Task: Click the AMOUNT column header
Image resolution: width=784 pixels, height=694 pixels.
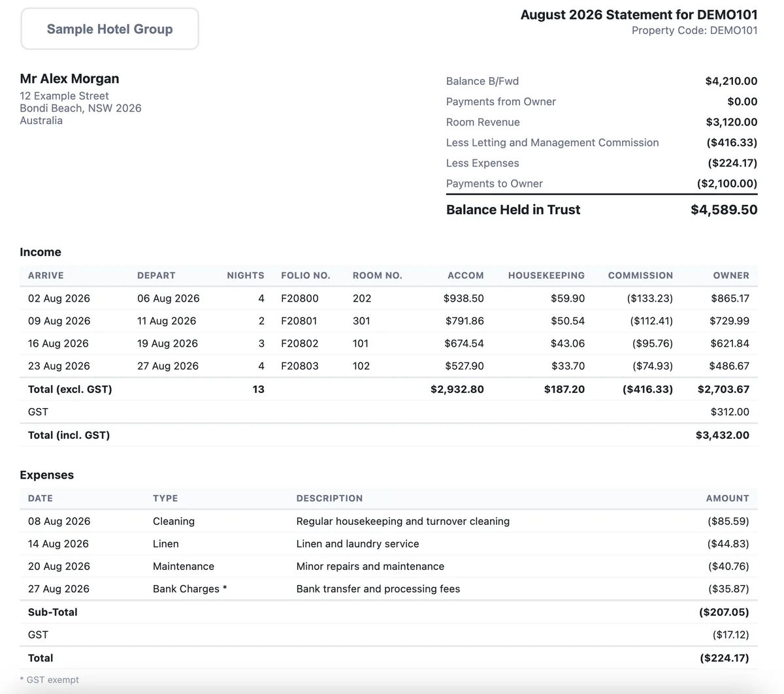Action: (728, 498)
